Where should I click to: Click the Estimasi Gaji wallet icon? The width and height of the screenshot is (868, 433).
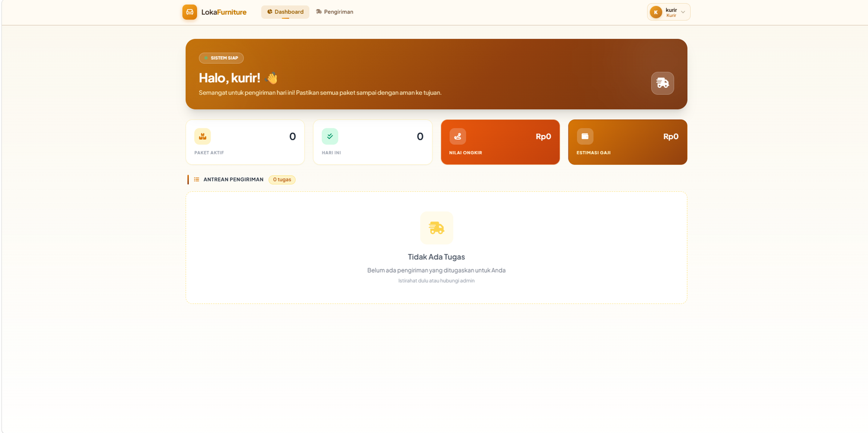click(585, 137)
